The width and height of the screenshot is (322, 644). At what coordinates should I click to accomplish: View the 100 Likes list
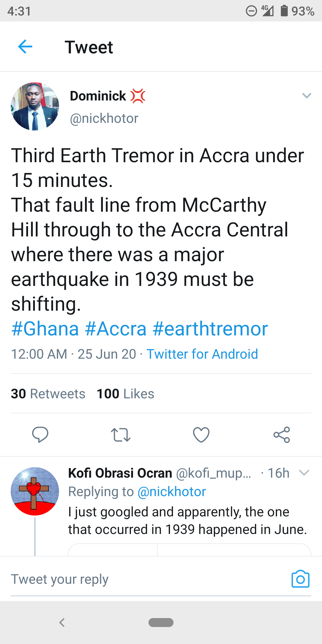point(126,394)
